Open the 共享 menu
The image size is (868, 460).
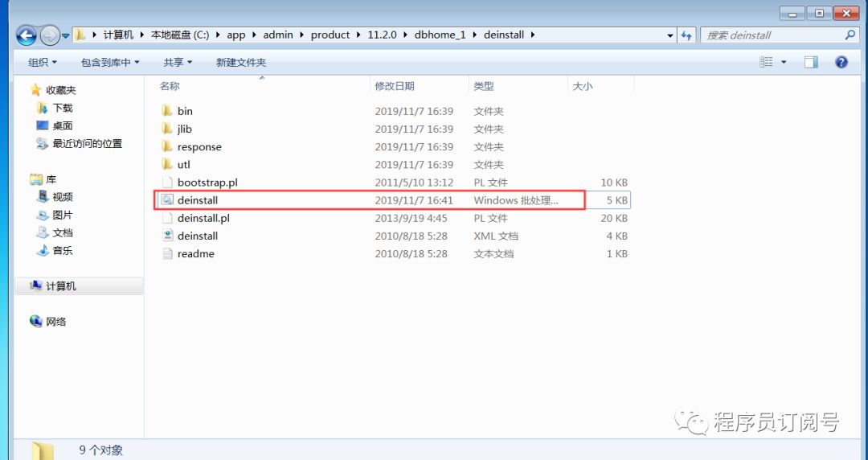(x=178, y=63)
